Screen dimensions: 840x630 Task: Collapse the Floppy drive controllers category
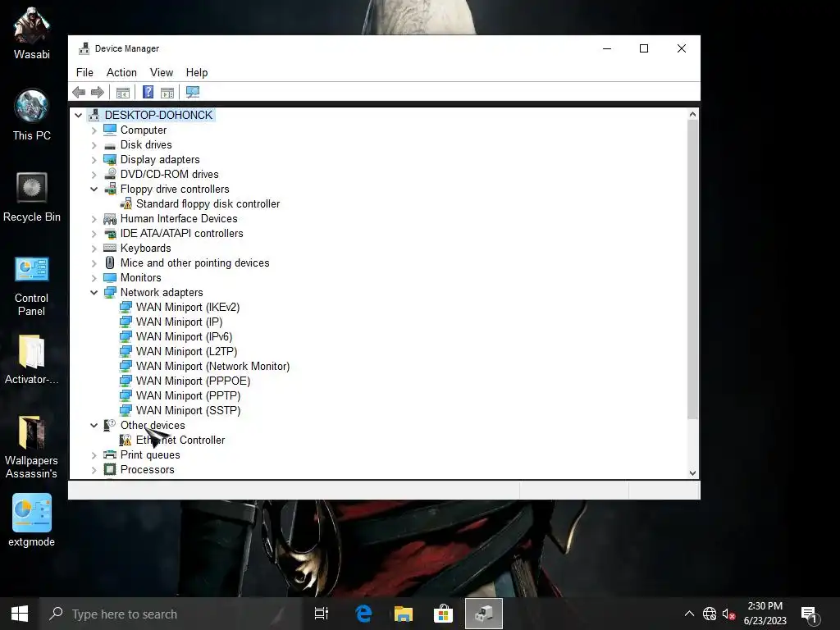(94, 189)
